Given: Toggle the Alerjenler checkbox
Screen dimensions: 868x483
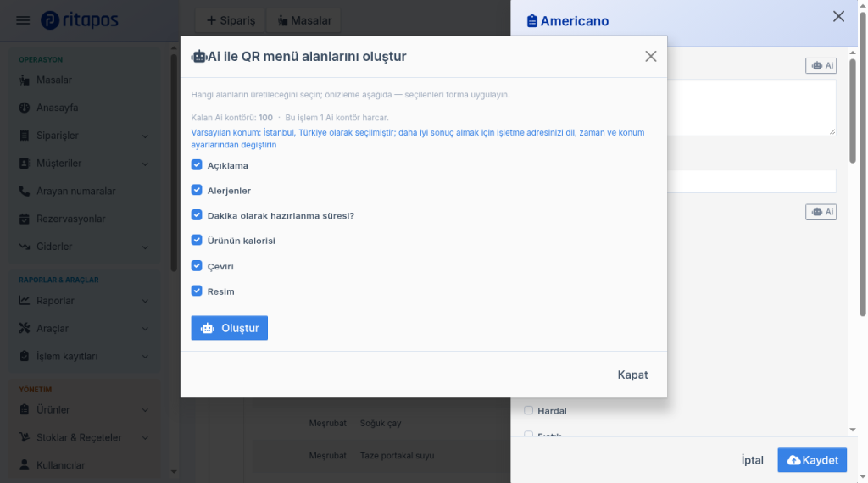Looking at the screenshot, I should (197, 190).
